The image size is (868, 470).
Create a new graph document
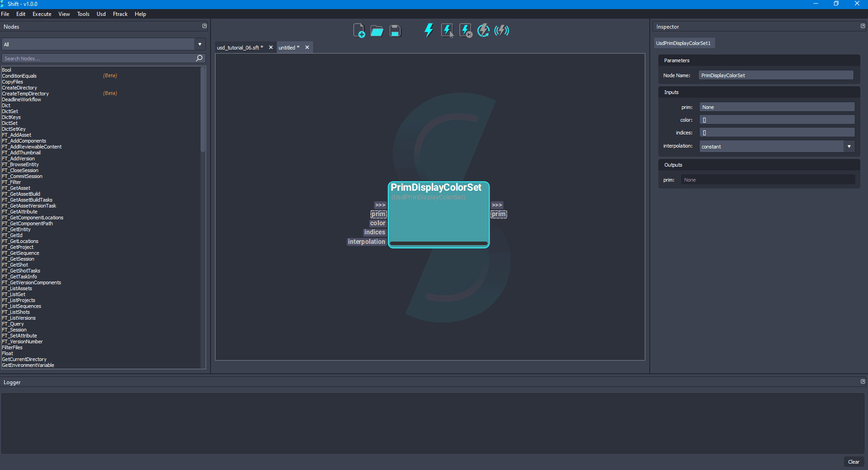pos(359,30)
